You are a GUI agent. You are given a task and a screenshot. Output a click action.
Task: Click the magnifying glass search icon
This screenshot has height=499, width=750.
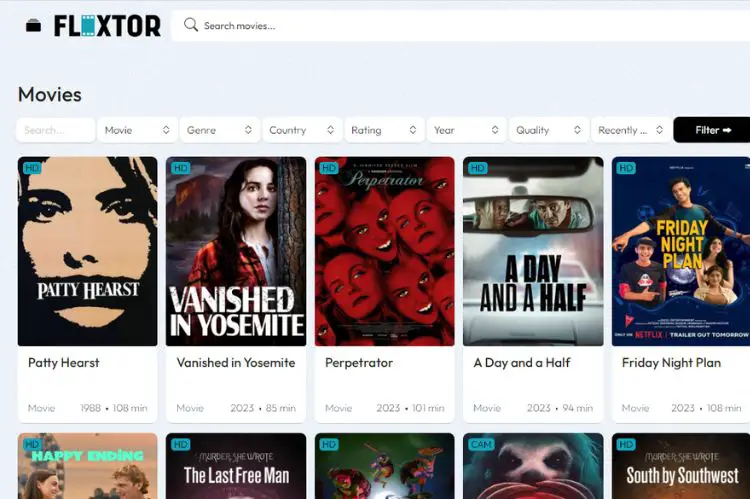tap(190, 25)
